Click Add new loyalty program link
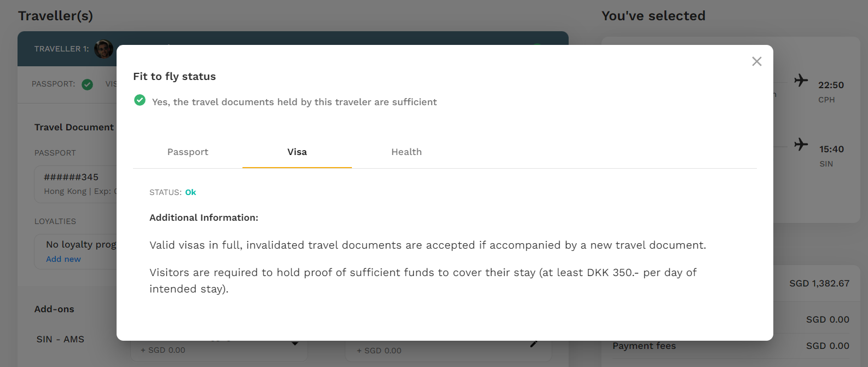 (63, 259)
